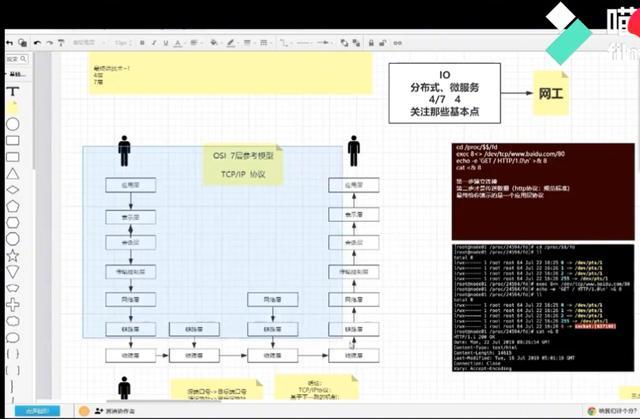Open the font color picker
Screen dimensions: 640x419
(x=178, y=43)
